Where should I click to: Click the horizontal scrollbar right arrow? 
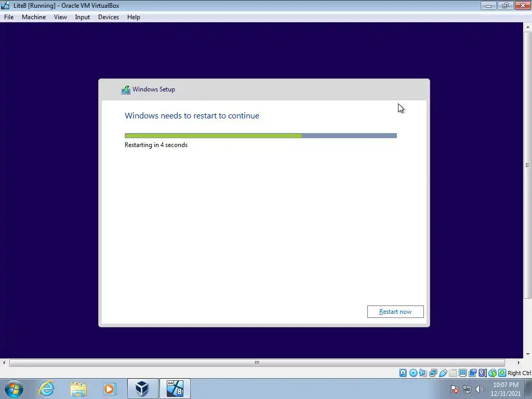click(x=518, y=363)
